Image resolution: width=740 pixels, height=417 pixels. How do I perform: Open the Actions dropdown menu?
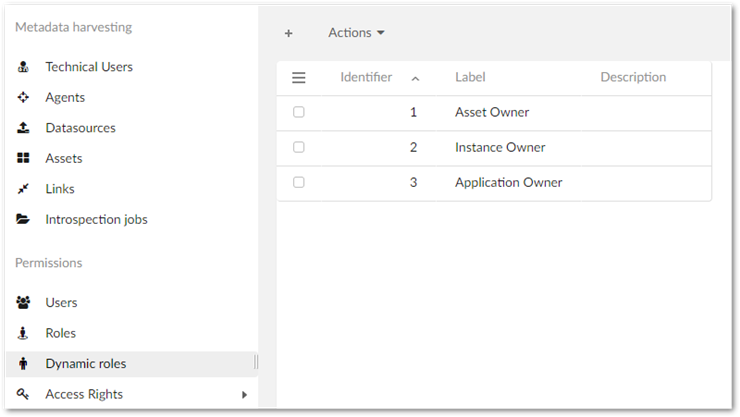[x=356, y=33]
